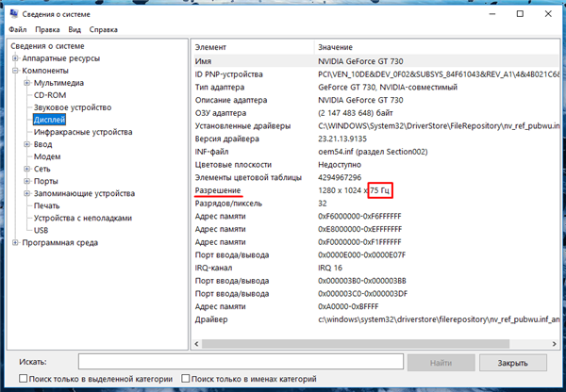Focus the Искать search field
This screenshot has height=392, width=566.
coord(241,362)
